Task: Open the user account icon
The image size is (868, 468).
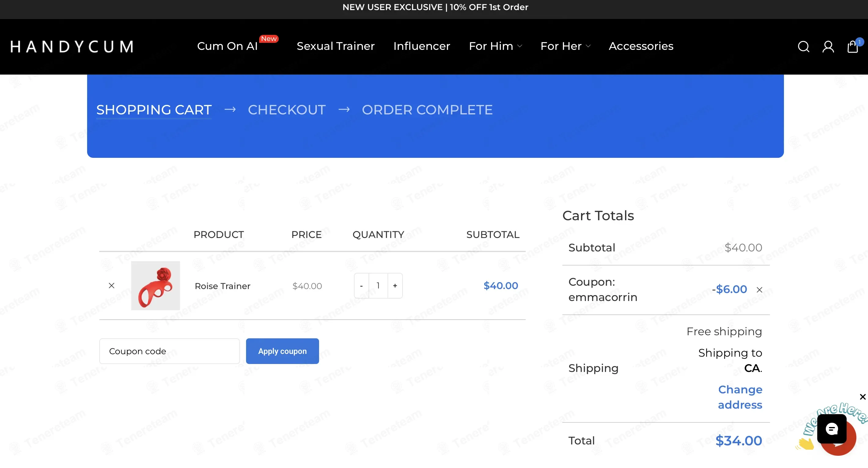Action: pyautogui.click(x=828, y=46)
